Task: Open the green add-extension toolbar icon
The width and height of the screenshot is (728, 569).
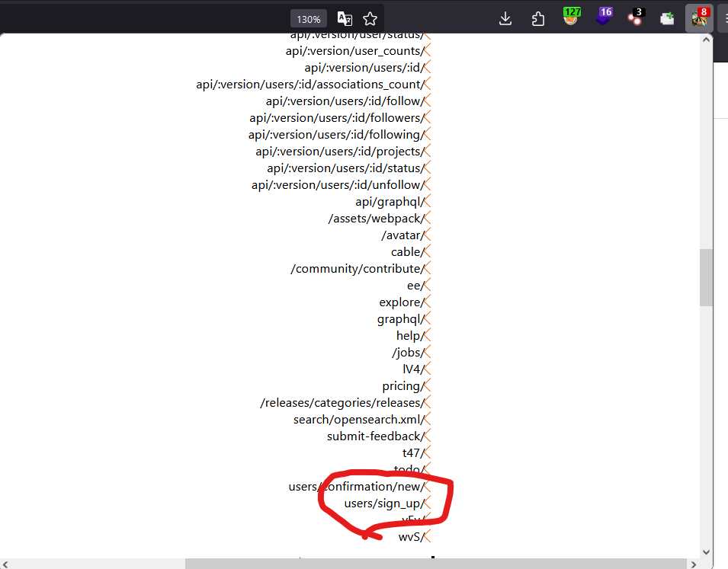Action: tap(667, 18)
